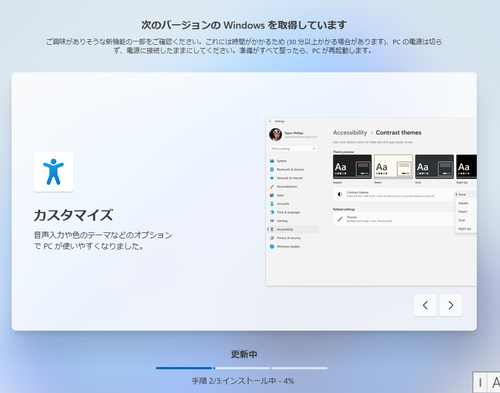This screenshot has height=393, width=500.
Task: Choose Desert in the contrast theme dropdown
Action: [x=466, y=212]
